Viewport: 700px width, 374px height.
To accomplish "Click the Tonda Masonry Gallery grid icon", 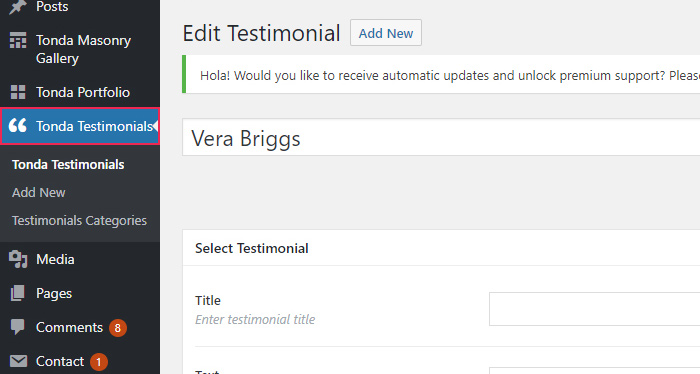I will (18, 40).
